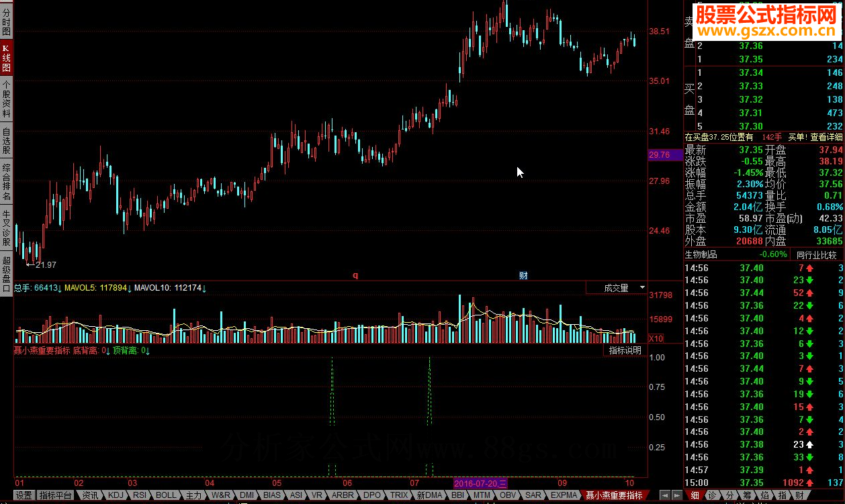This screenshot has height=504, width=845.
Task: Select the K线图 side tab
Action: point(6,58)
